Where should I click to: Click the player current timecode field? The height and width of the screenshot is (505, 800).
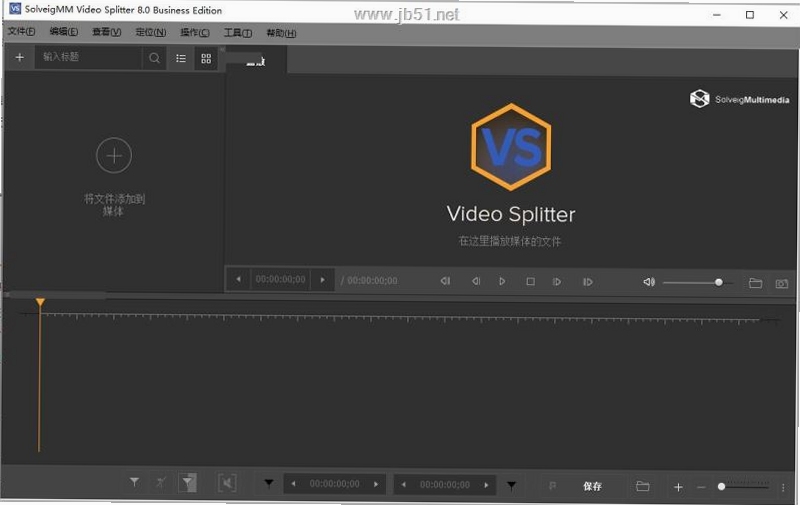point(281,280)
